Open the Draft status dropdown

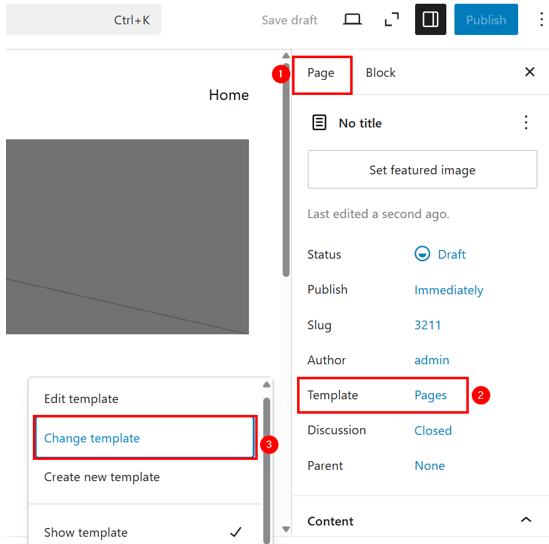click(x=440, y=254)
